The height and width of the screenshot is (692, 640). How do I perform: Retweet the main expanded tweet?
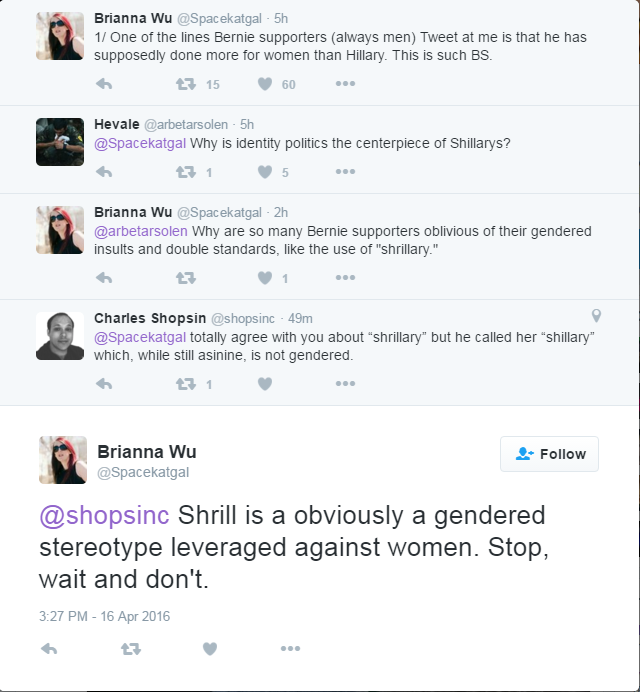click(131, 649)
